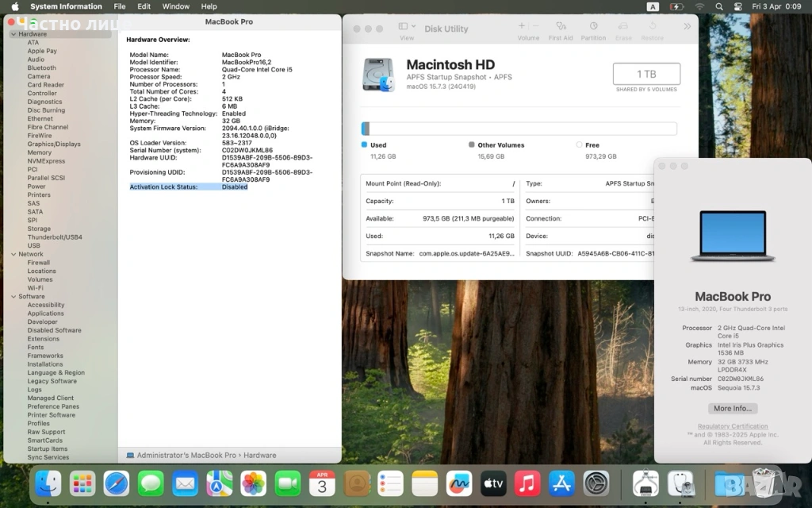Open the Disk Utility View sidebar menu
This screenshot has width=812, height=508.
(406, 28)
